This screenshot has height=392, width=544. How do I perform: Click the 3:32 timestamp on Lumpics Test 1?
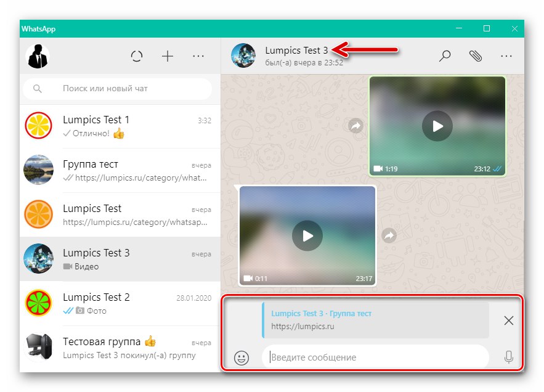point(205,120)
